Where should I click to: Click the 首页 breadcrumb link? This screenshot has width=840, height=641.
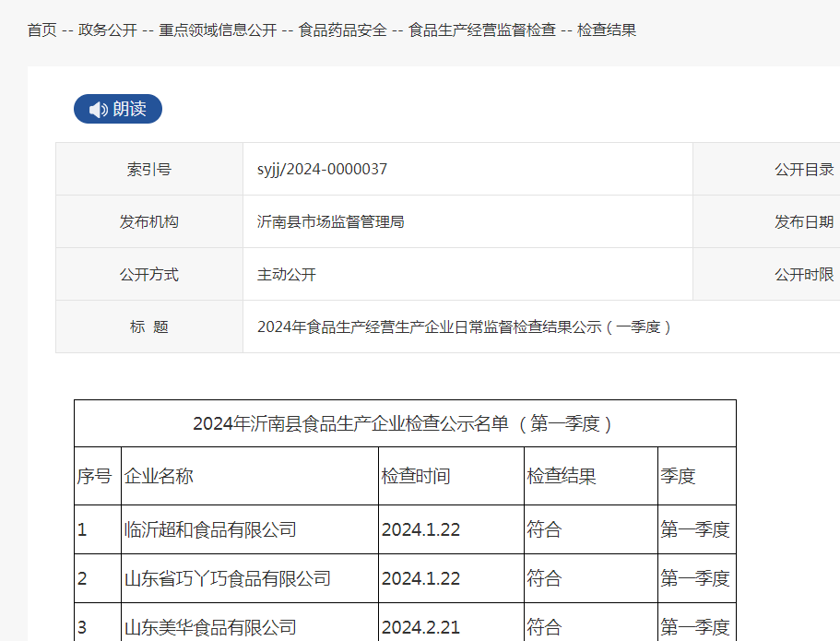[x=41, y=30]
